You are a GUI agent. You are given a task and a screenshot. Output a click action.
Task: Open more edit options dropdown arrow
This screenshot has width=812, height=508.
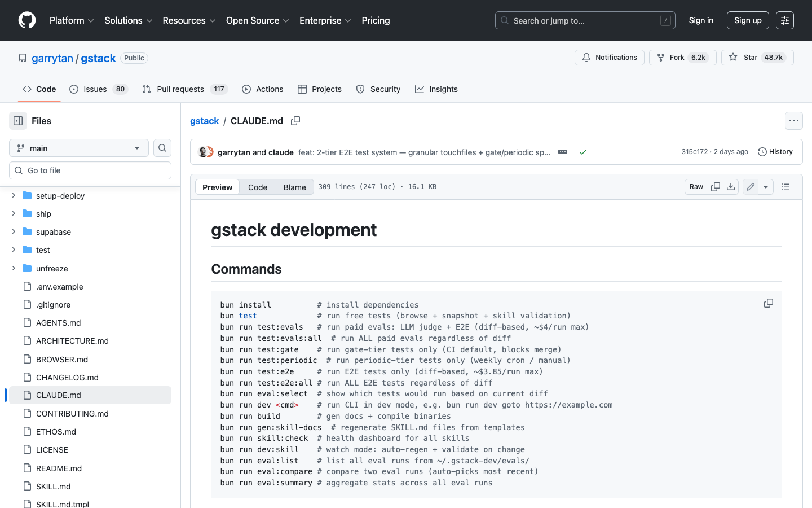(x=766, y=187)
